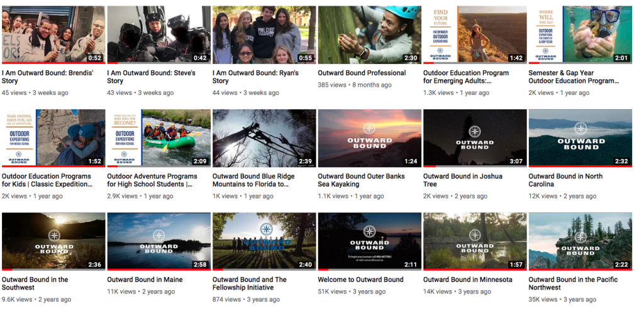Open 'Outdoor Adventure Programs for High School' title
This screenshot has width=644, height=311.
click(152, 180)
